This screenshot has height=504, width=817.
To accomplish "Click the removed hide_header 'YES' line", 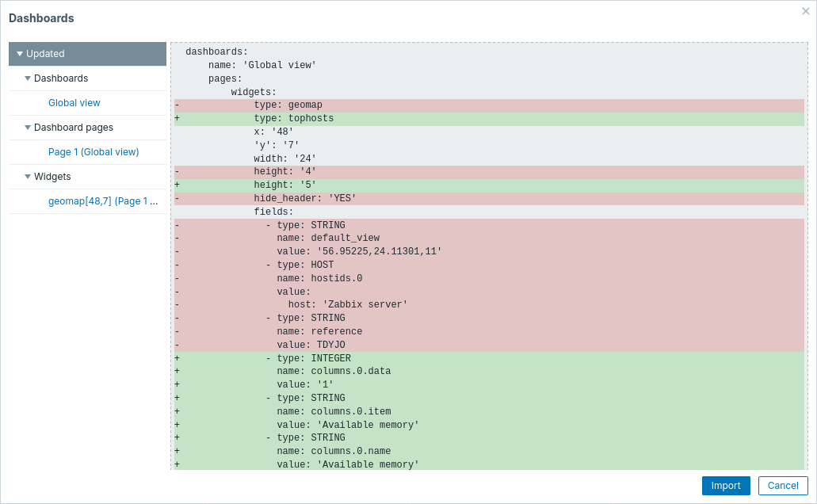I will click(304, 199).
